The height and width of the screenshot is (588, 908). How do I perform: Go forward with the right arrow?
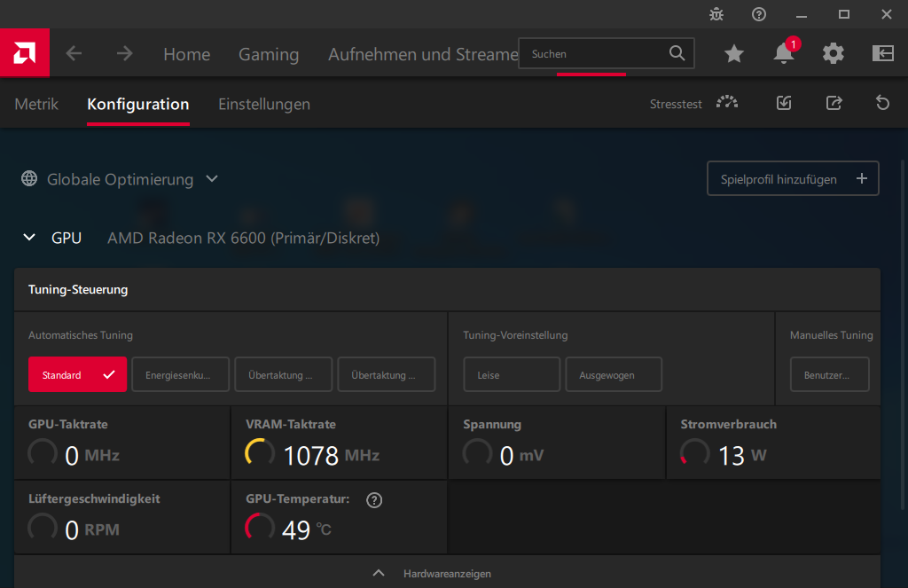pos(124,54)
